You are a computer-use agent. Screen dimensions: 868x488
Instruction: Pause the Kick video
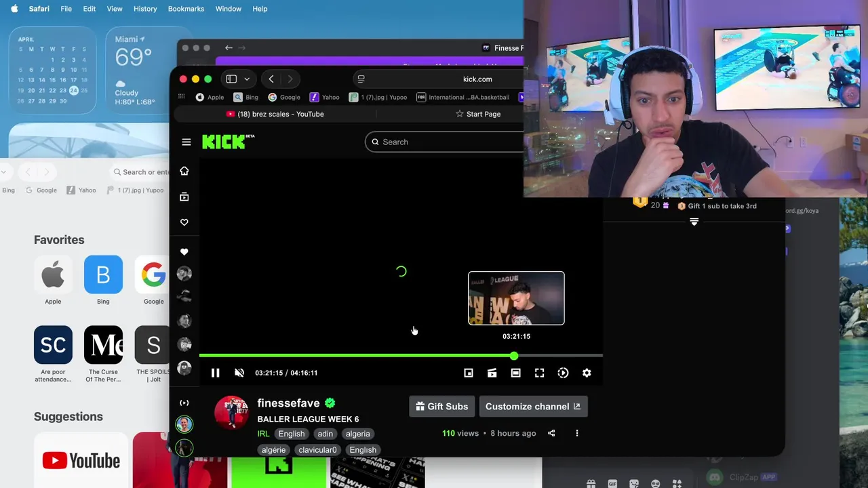(x=215, y=373)
